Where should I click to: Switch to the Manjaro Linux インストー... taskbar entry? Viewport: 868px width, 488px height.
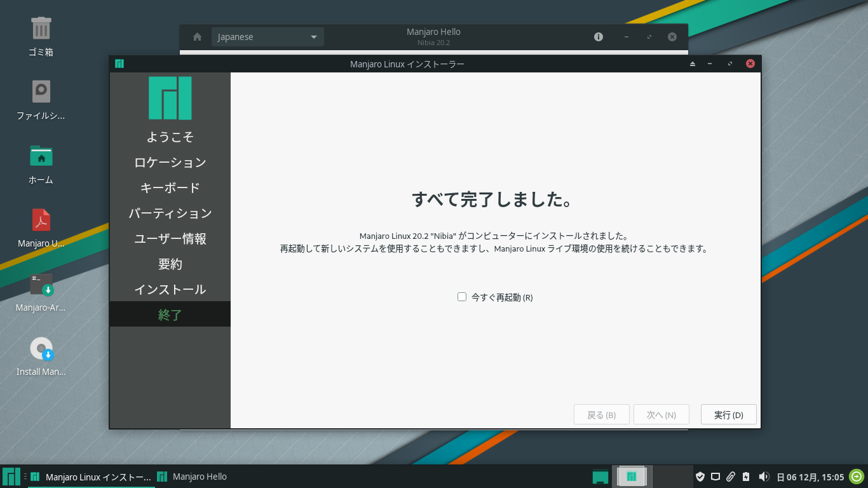point(92,477)
